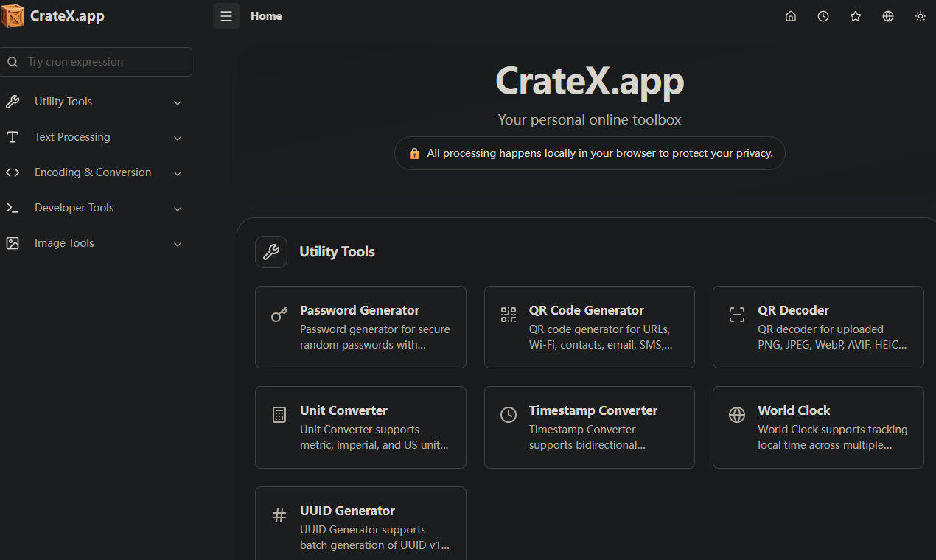Expand Text Processing chevron in sidebar

click(x=178, y=138)
